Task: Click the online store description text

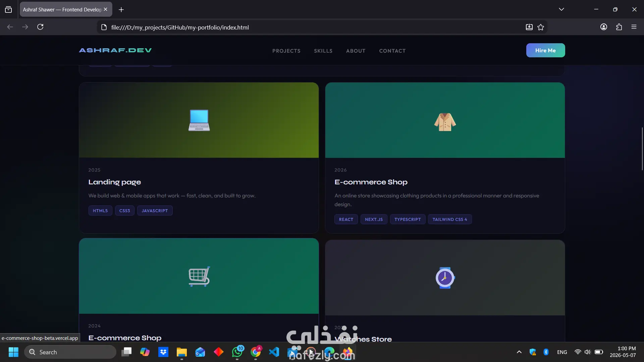Action: pyautogui.click(x=437, y=200)
